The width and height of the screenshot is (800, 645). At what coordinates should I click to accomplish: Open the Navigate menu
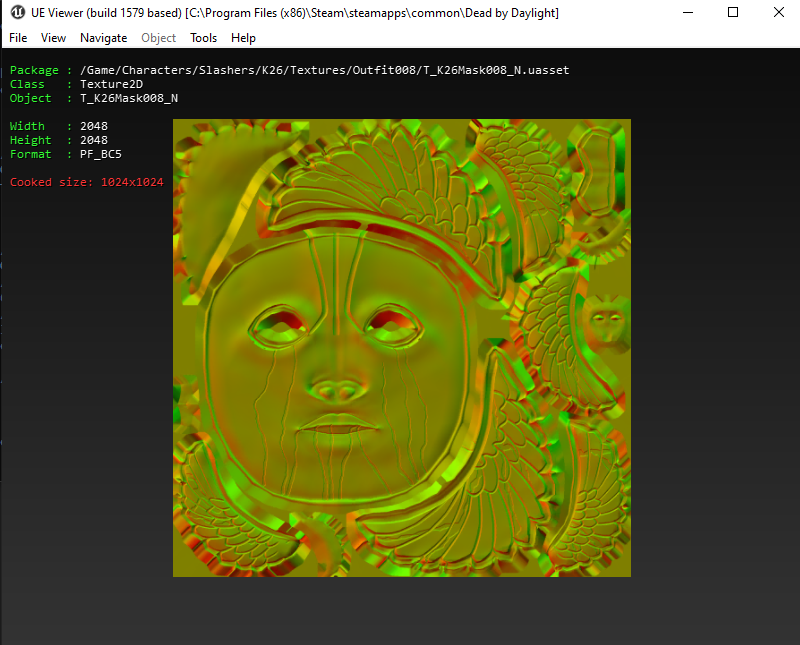104,38
